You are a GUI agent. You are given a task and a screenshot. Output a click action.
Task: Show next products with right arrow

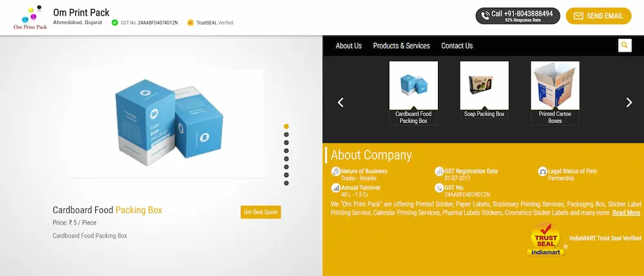click(629, 103)
